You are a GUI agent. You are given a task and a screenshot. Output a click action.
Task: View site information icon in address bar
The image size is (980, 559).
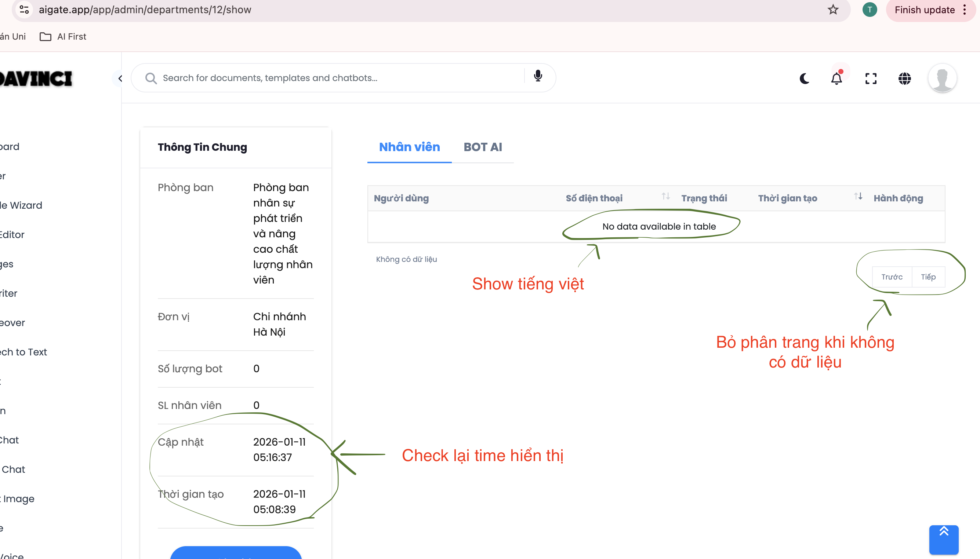point(24,10)
